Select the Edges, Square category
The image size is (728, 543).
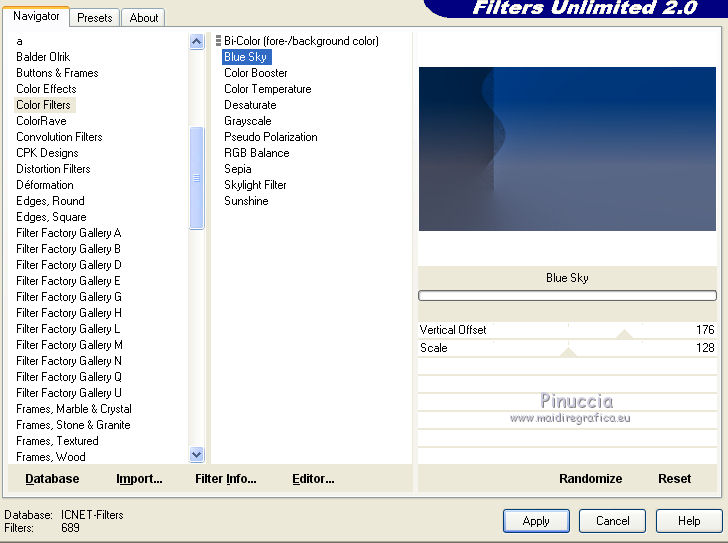pyautogui.click(x=52, y=217)
